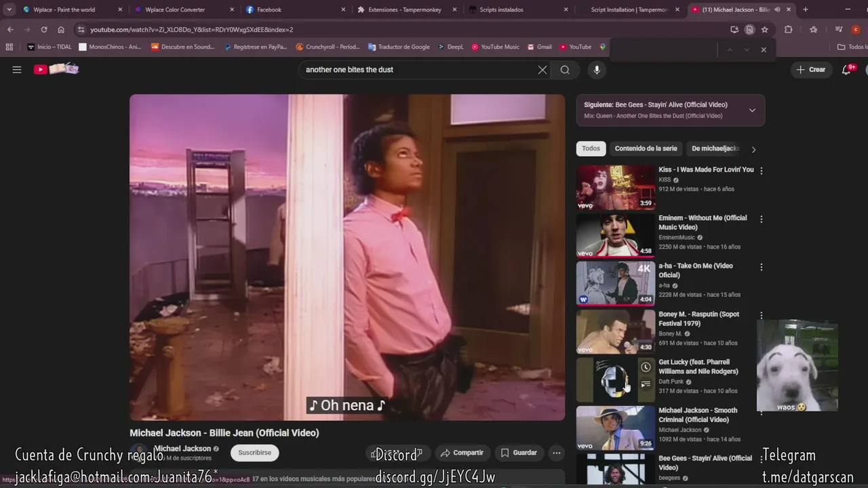868x488 pixels.
Task: Open the browser home page icon
Action: click(x=61, y=30)
